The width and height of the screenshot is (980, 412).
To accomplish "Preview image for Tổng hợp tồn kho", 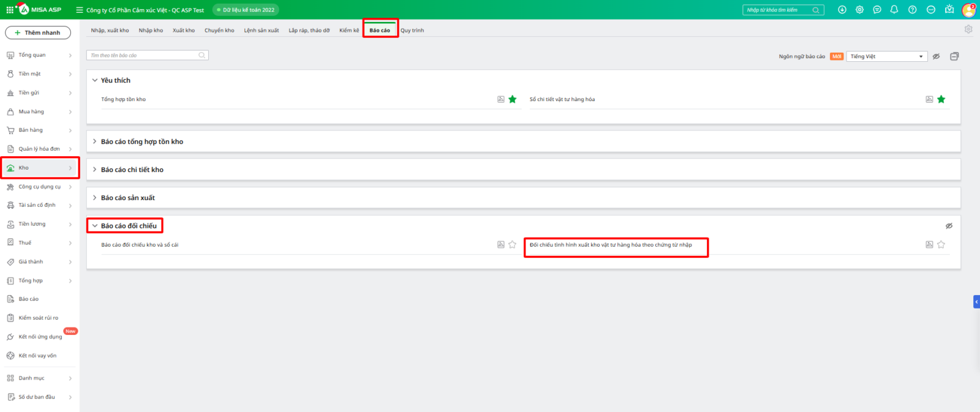I will pyautogui.click(x=501, y=99).
